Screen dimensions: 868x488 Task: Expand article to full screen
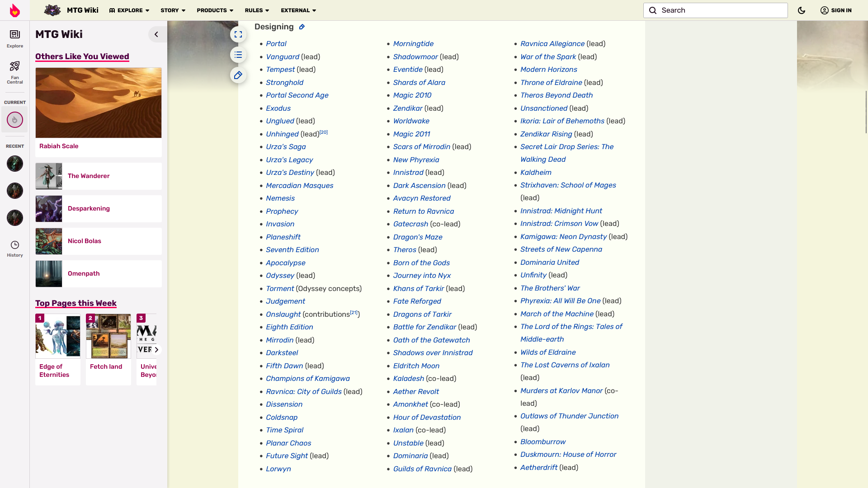point(238,34)
